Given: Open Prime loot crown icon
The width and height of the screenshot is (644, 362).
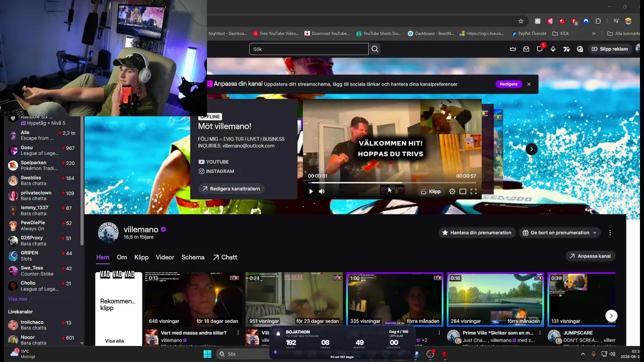Looking at the screenshot, I should click(513, 49).
